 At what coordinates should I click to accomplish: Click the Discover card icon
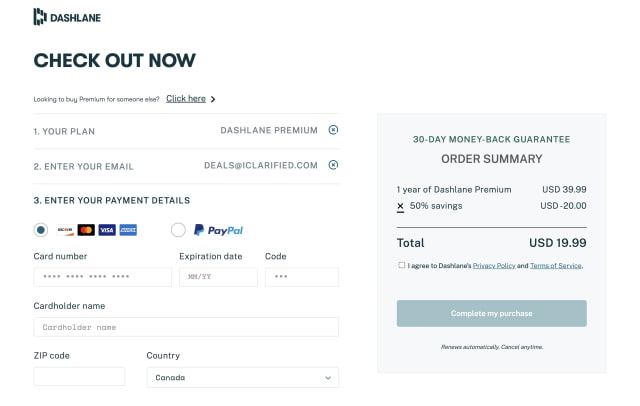tap(65, 230)
